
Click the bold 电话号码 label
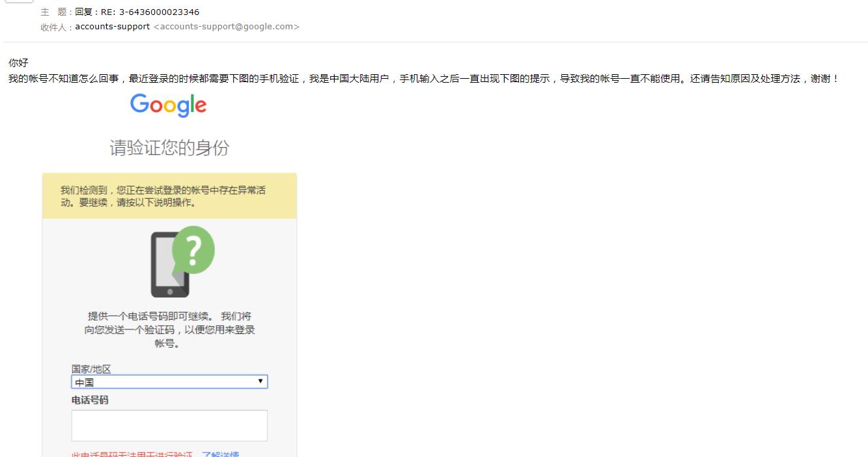[90, 400]
